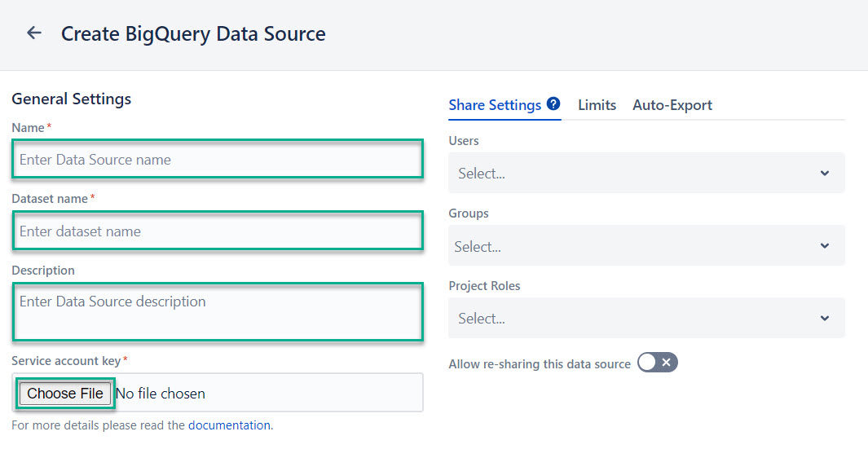Select the Data Source description text area
868x449 pixels.
218,311
